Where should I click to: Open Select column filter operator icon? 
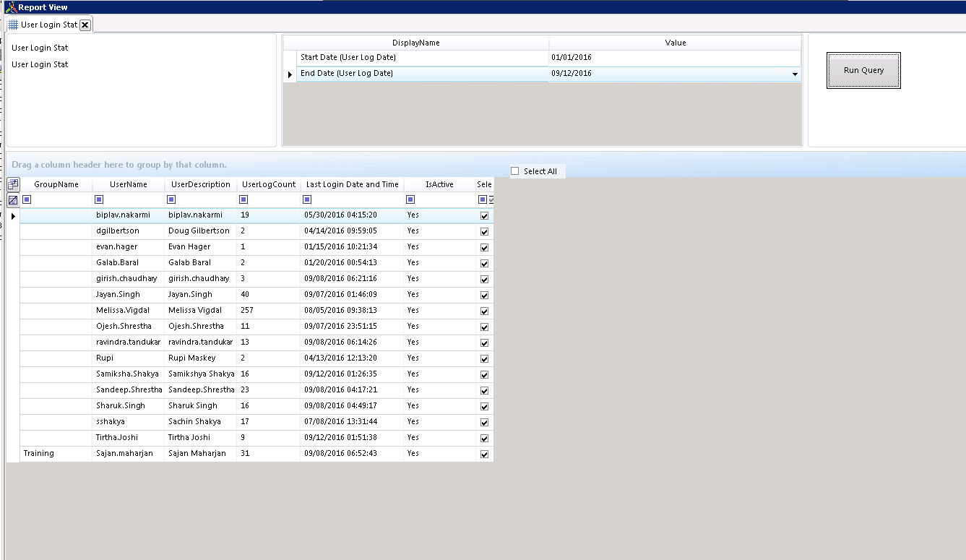[483, 200]
